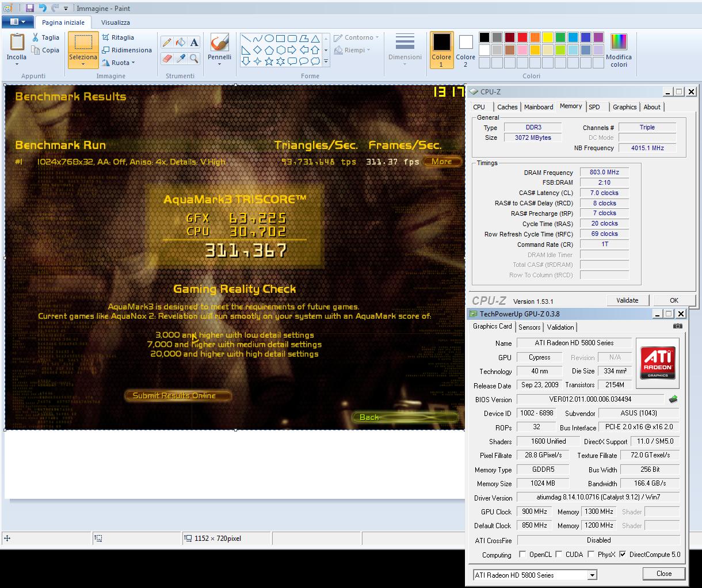Click the ATI Radeon logo in GPU-Z
The image size is (702, 588).
[x=658, y=362]
